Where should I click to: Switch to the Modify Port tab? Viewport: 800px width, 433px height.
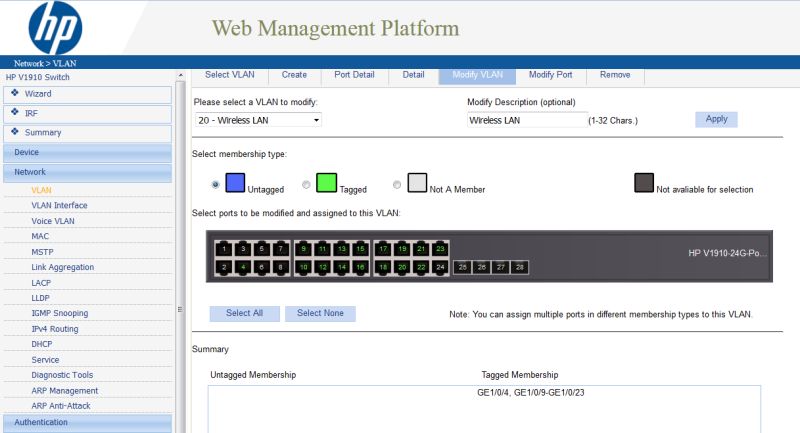click(x=551, y=74)
